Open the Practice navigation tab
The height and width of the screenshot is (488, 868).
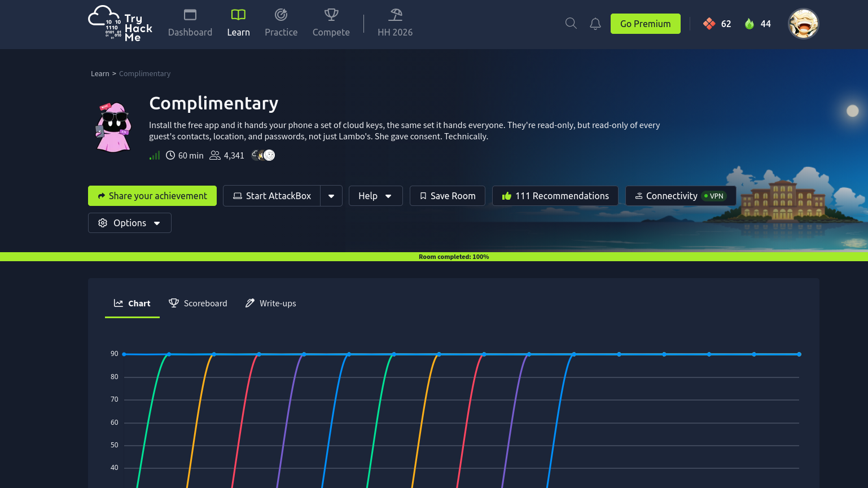281,24
